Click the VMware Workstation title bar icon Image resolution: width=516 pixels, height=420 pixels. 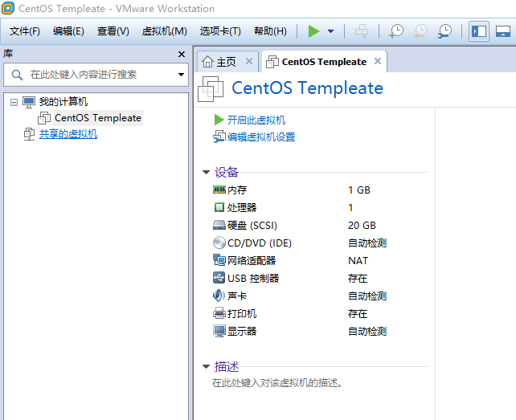tap(8, 8)
